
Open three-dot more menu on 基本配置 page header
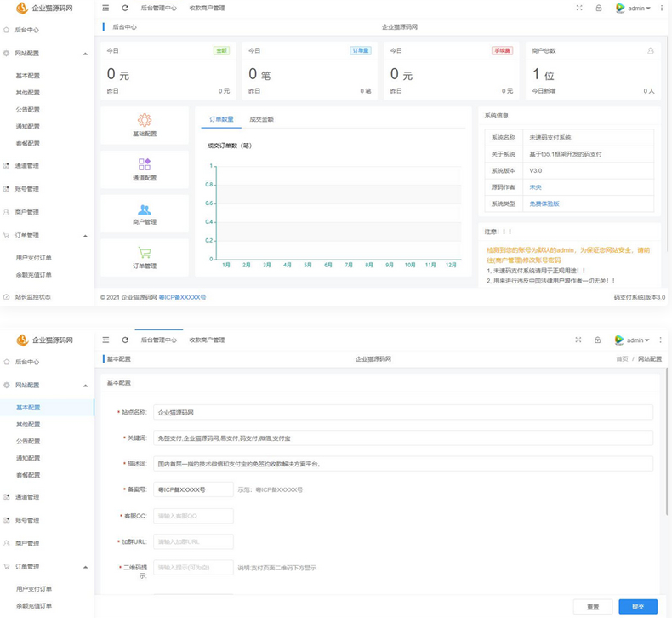tap(661, 340)
